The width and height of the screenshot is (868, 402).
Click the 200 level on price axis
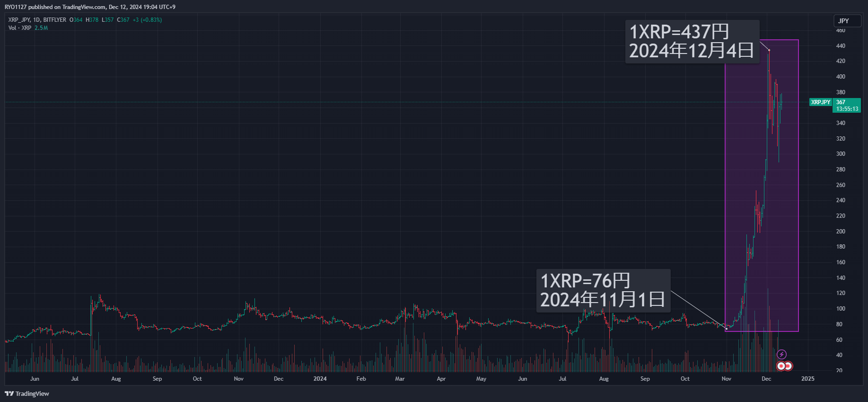[841, 232]
